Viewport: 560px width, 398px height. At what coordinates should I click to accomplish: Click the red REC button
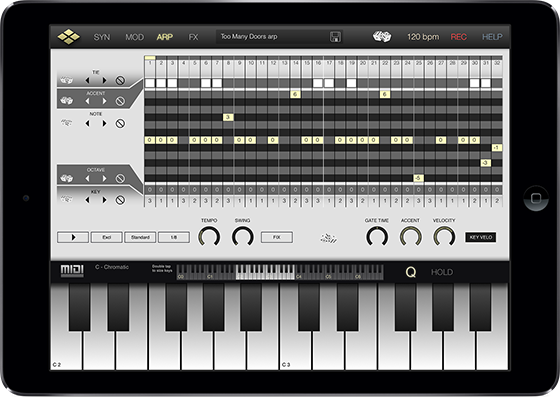[x=459, y=37]
